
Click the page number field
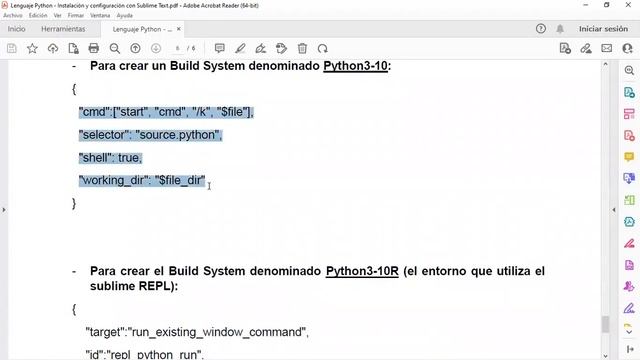tap(178, 49)
